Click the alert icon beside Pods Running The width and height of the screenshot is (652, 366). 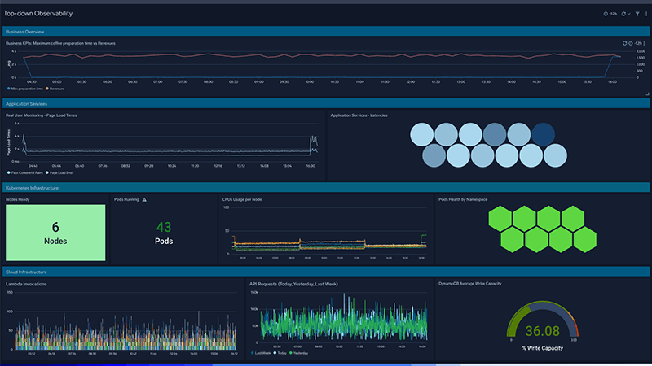pyautogui.click(x=145, y=200)
